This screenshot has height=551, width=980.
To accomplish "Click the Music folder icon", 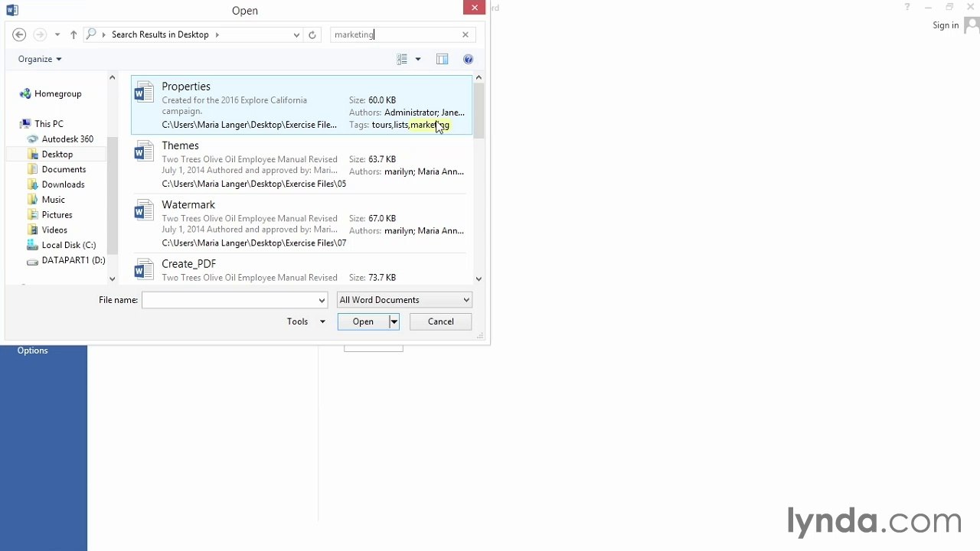I will pos(32,200).
